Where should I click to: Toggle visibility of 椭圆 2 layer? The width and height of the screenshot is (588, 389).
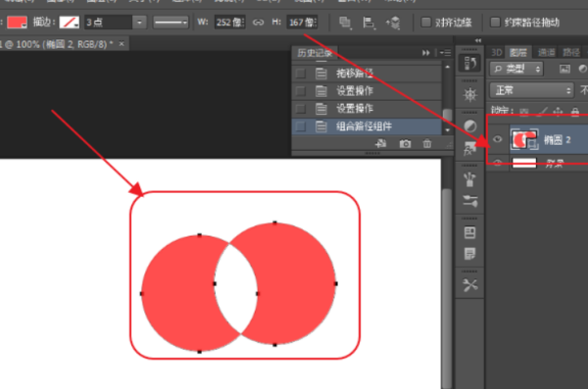pyautogui.click(x=497, y=139)
